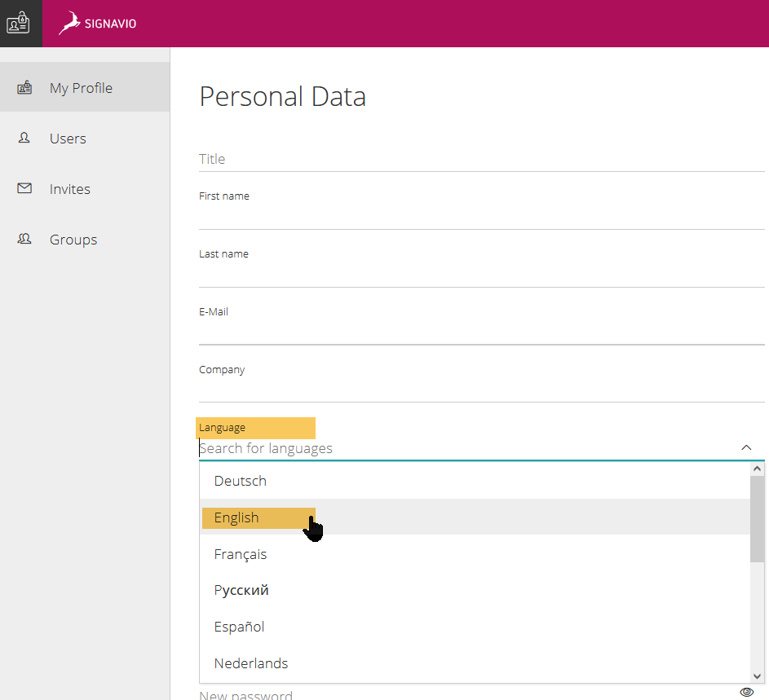769x700 pixels.
Task: Click the Title input field
Action: [x=482, y=160]
